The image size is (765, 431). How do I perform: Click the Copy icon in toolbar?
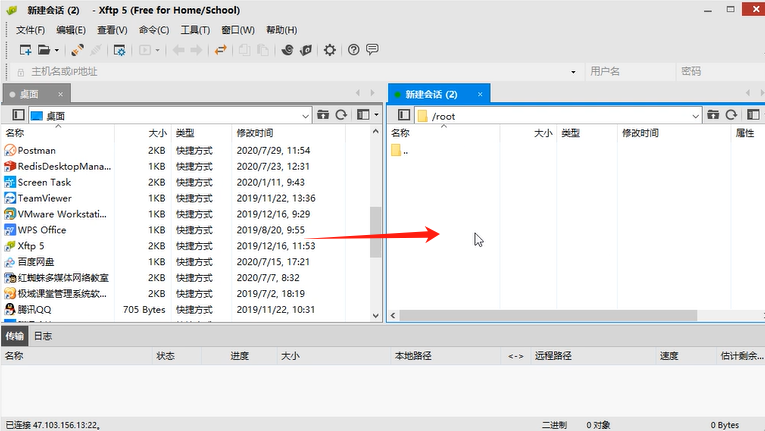point(244,50)
